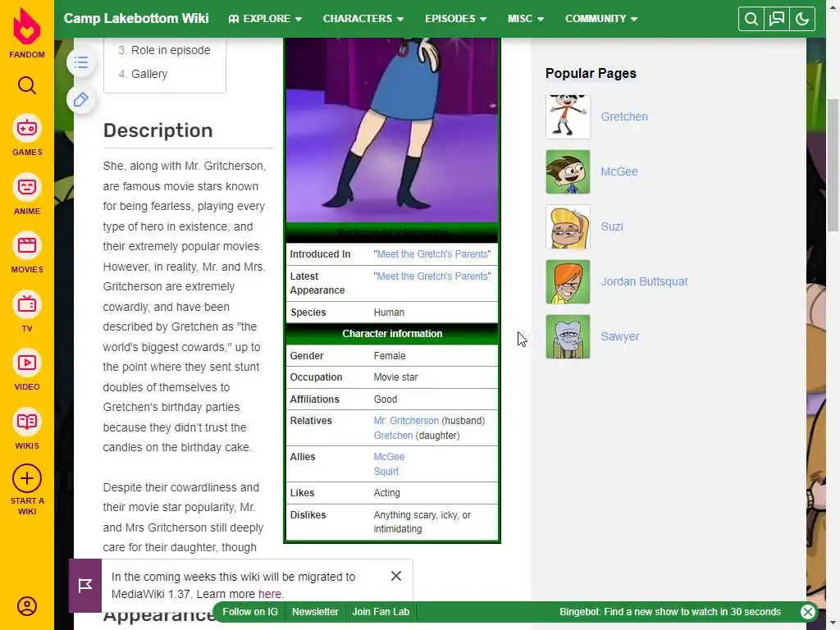Expand the Misc dropdown menu
This screenshot has width=840, height=630.
click(526, 19)
